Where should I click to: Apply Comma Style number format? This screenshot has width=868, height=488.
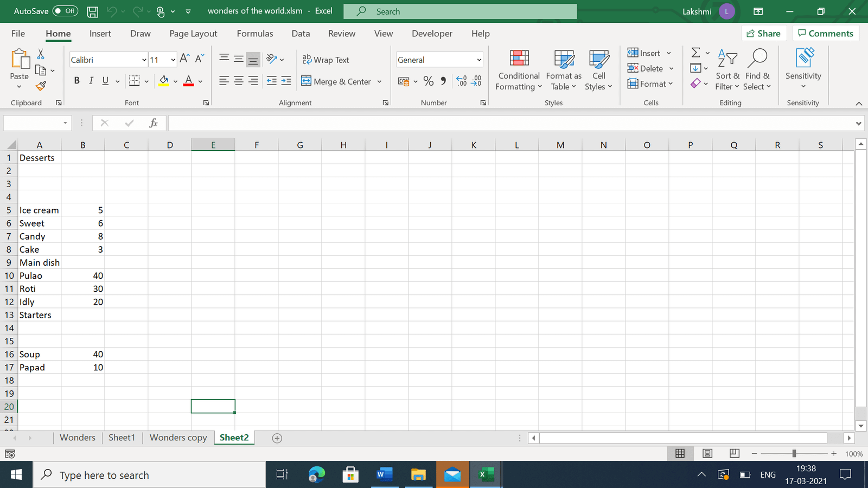(444, 81)
